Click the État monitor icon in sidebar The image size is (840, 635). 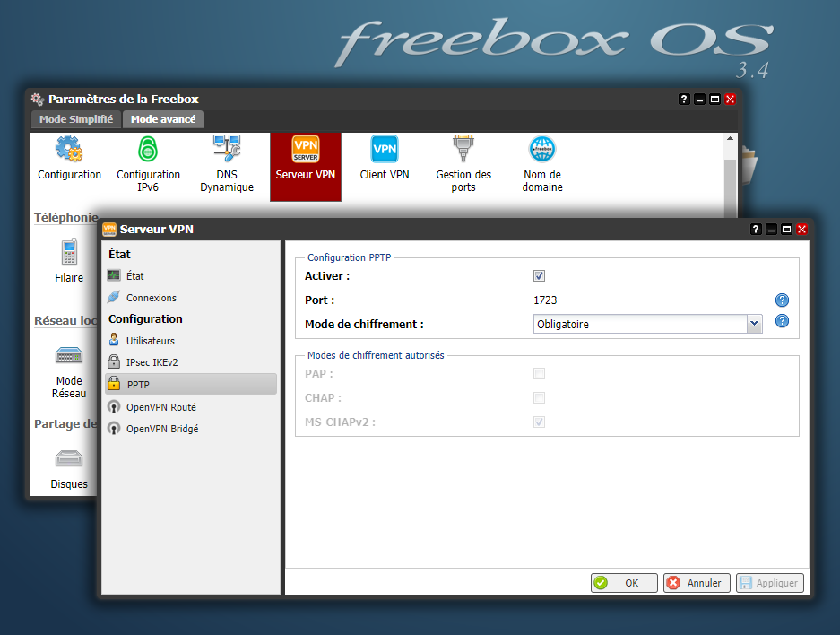pos(114,275)
